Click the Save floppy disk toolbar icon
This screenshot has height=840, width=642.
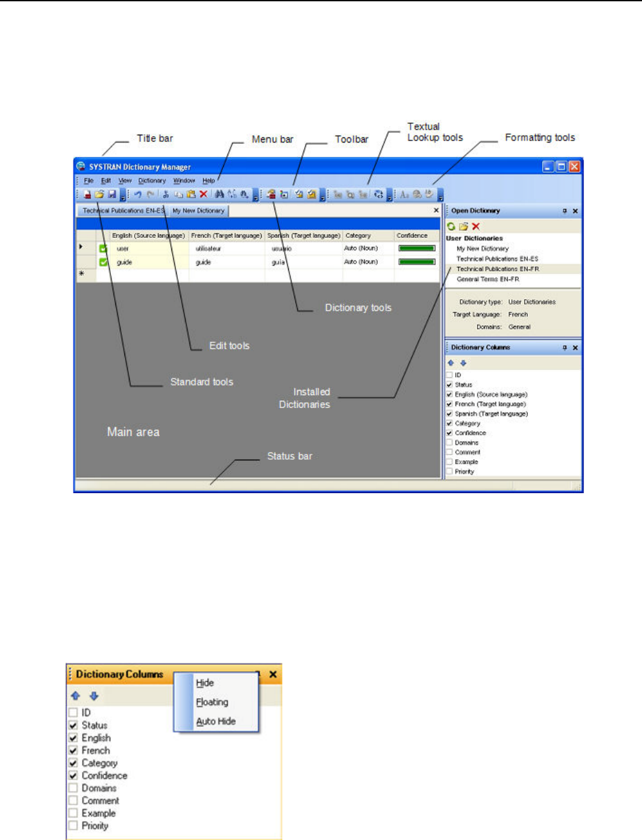pos(112,194)
